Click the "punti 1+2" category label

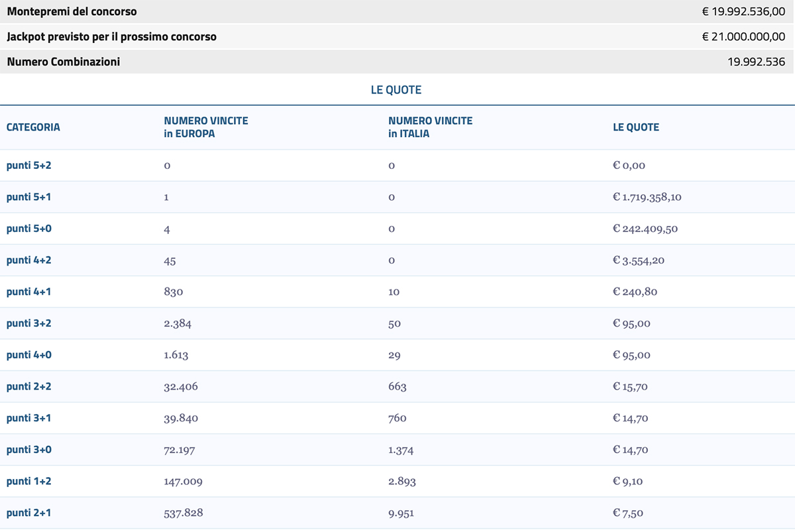tap(28, 481)
